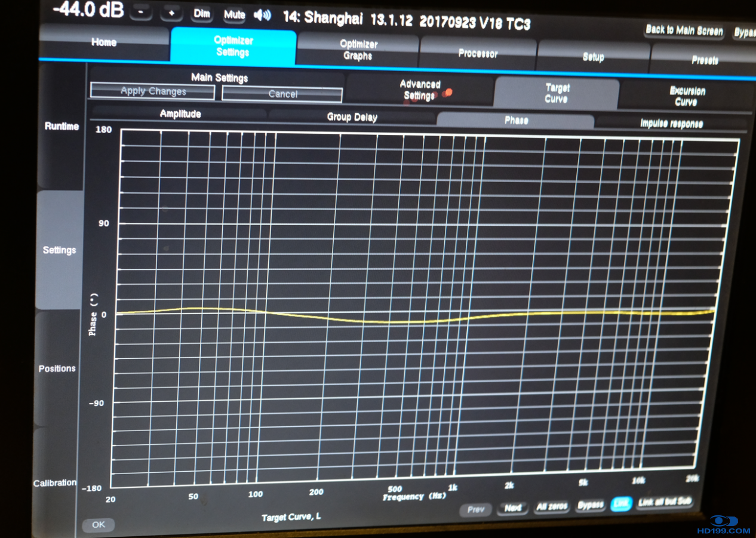Select the Amplitude graph tab
Screen dimensions: 756x538
tap(180, 113)
